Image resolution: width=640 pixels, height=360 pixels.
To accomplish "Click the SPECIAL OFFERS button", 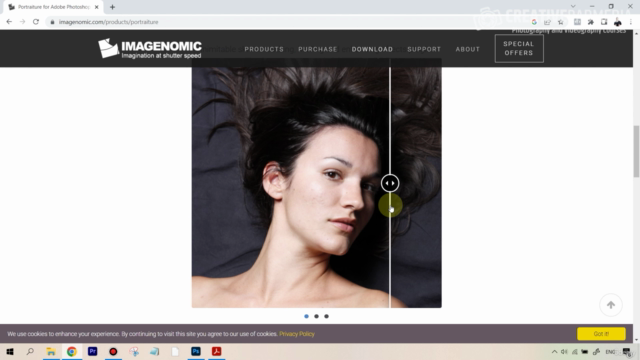I will (x=519, y=48).
